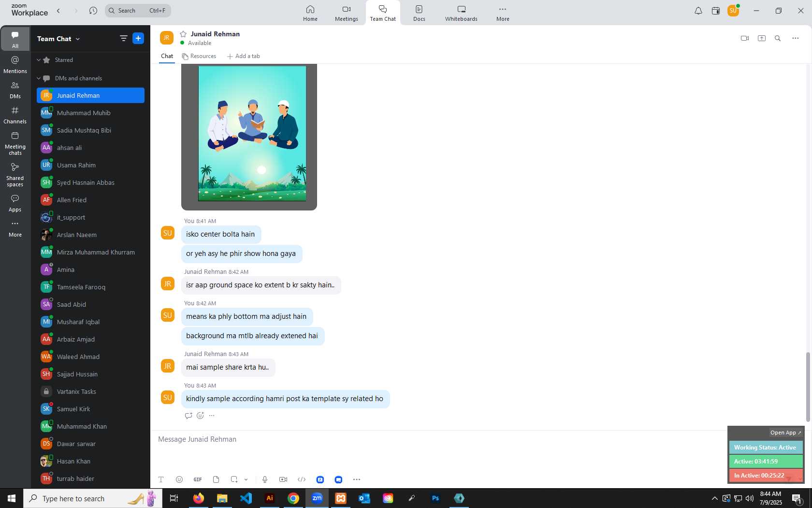Go back with the left arrow
Image resolution: width=812 pixels, height=508 pixels.
(x=58, y=10)
